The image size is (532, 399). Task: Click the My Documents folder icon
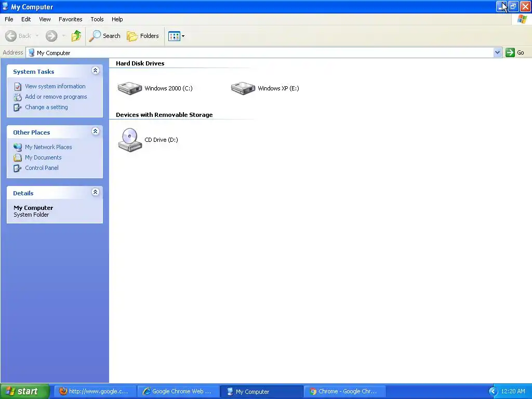pos(18,157)
